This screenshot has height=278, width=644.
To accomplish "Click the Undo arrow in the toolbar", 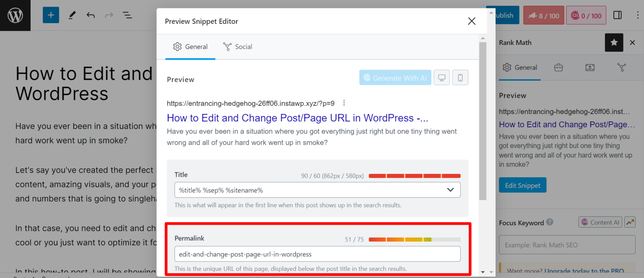I will point(91,15).
